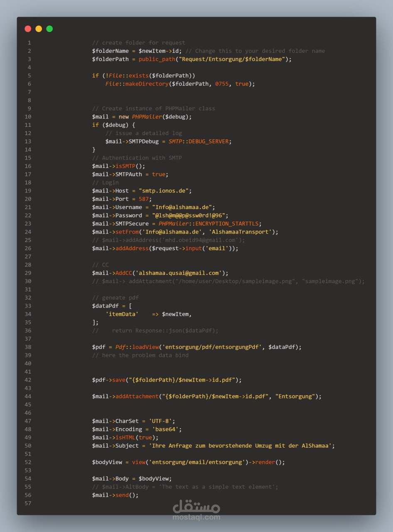Click line number 1 in gutter

tap(29, 42)
